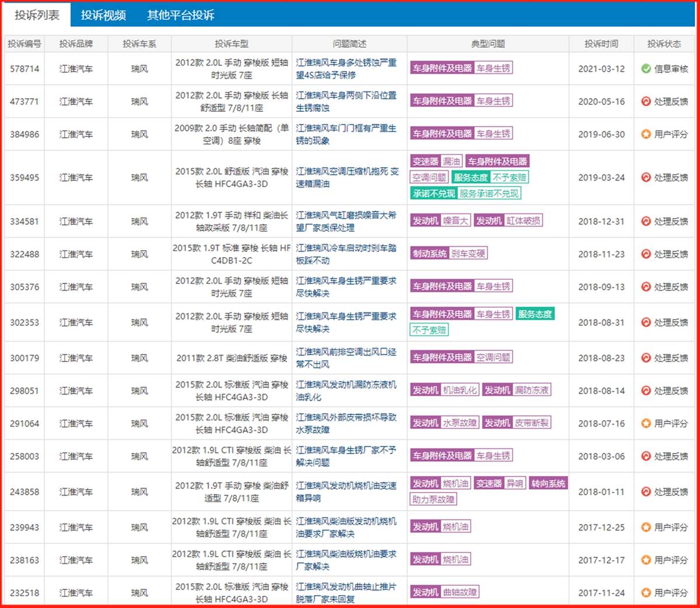
Task: Click the red status icon for complaint 334581
Action: (646, 222)
